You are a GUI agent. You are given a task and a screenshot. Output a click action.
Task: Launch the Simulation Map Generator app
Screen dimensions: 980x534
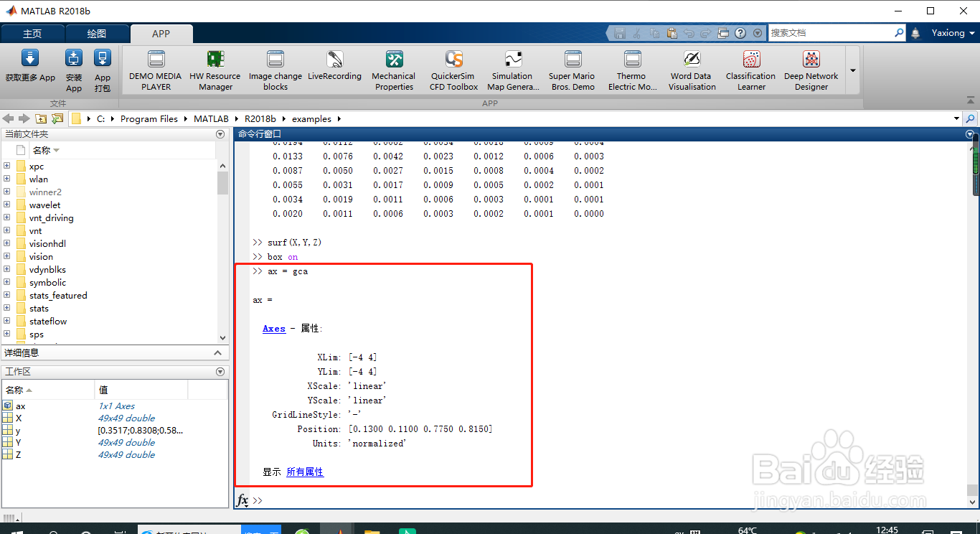click(x=513, y=70)
